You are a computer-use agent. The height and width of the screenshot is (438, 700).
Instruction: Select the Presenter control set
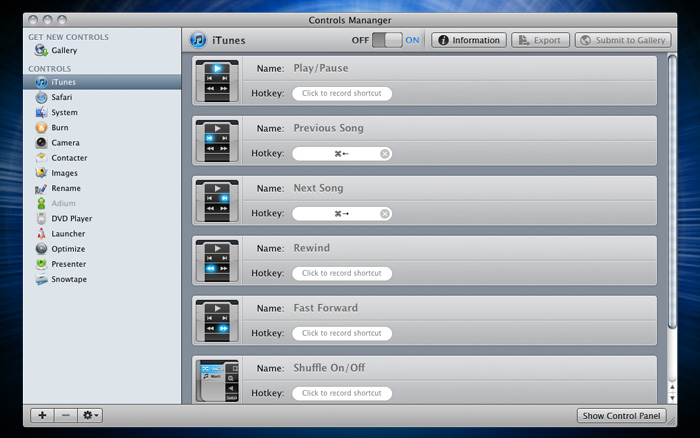pos(102,264)
